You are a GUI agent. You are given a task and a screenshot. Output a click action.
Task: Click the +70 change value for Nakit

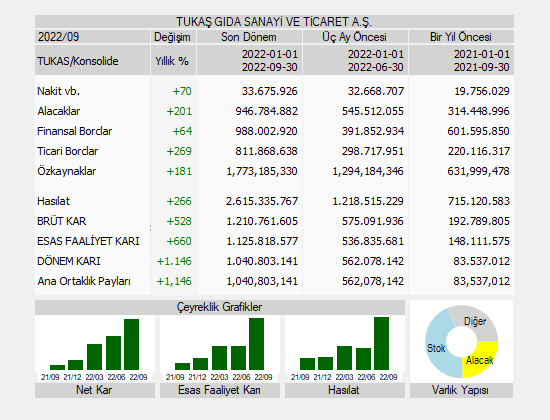[182, 91]
